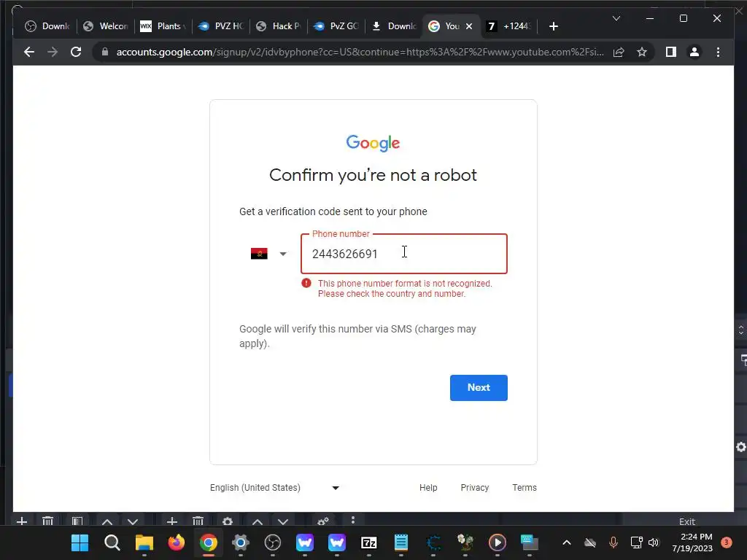747x560 pixels.
Task: Open the volume control tray icon
Action: click(x=654, y=542)
